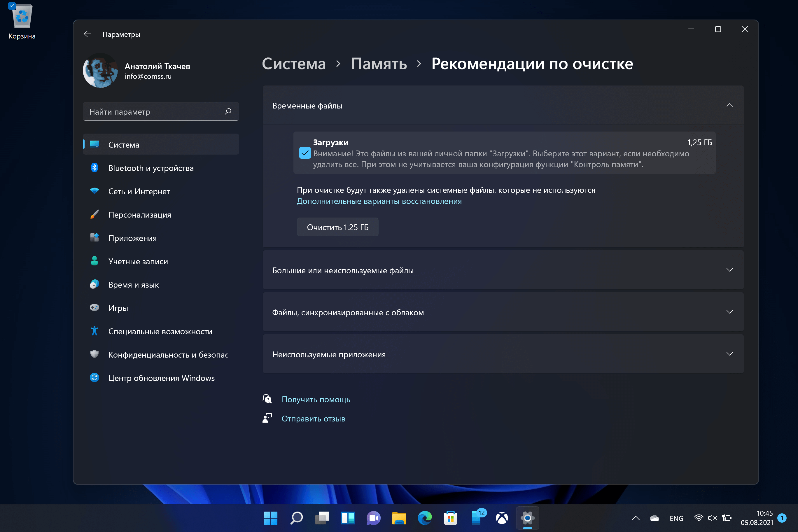The width and height of the screenshot is (798, 532).
Task: Navigate back using the arrow button
Action: click(x=87, y=34)
